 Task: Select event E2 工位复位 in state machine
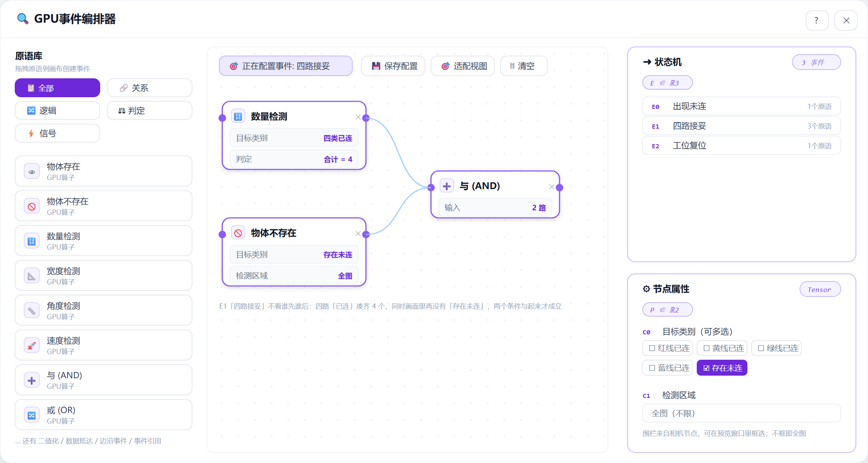[x=741, y=146]
